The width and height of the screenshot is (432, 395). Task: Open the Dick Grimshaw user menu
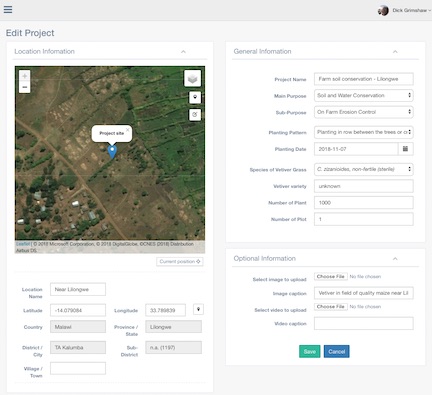pos(404,10)
